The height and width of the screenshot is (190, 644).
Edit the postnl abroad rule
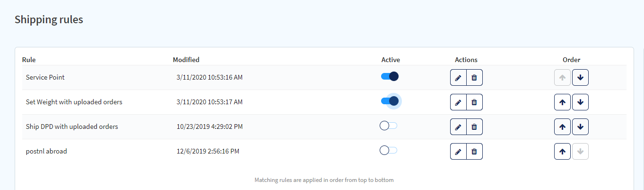pyautogui.click(x=458, y=152)
